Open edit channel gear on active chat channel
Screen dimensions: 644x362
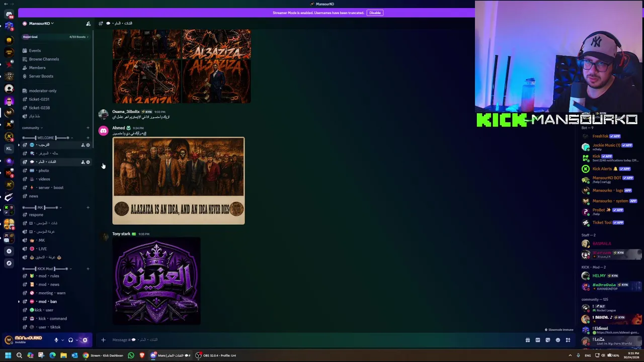88,162
